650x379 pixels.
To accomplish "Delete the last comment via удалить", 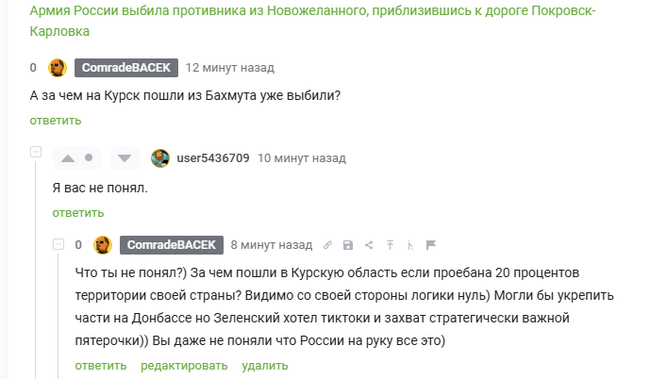I will (x=264, y=366).
